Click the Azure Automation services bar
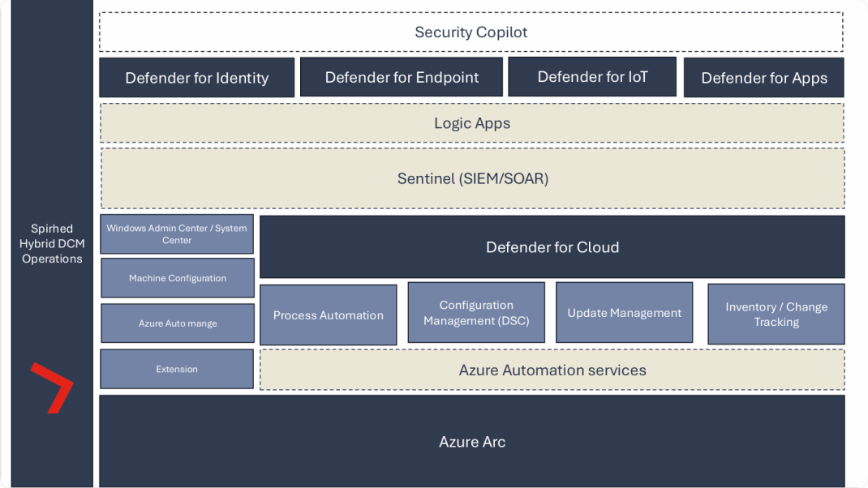The image size is (868, 488). [x=552, y=370]
